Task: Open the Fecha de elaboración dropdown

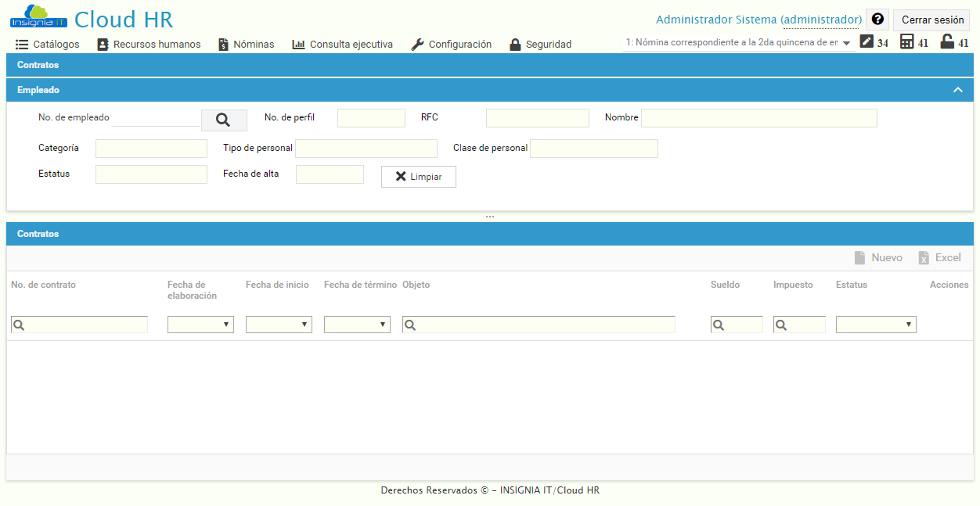Action: pyautogui.click(x=200, y=324)
